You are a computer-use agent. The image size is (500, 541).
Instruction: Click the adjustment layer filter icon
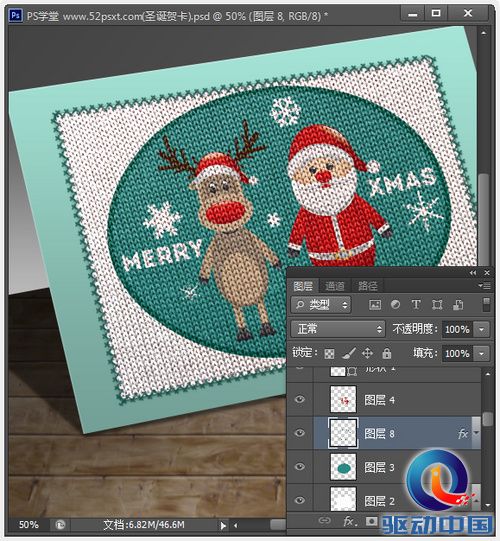pos(395,305)
